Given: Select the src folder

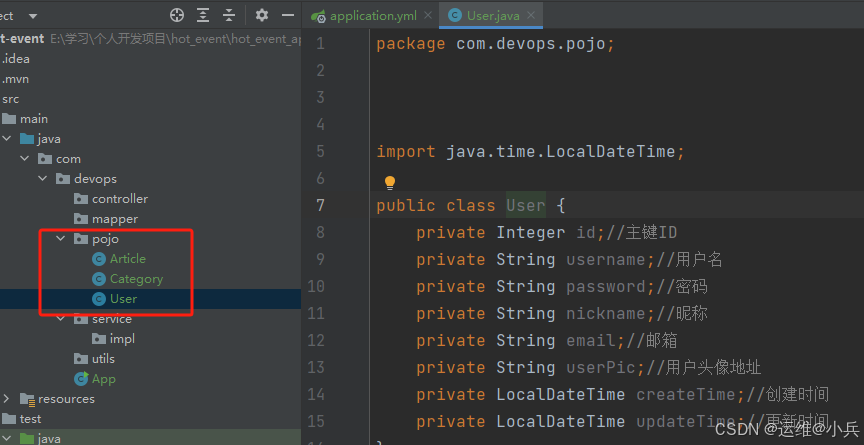Looking at the screenshot, I should (x=10, y=99).
